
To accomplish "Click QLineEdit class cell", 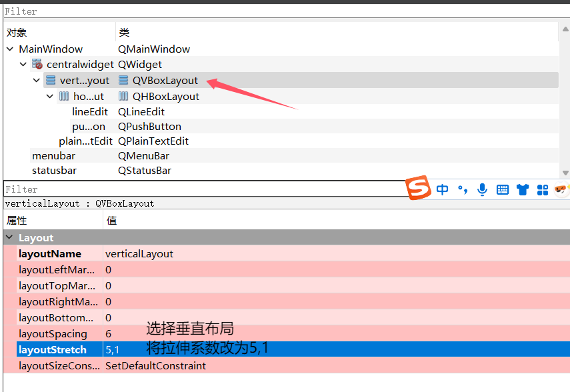I will tap(141, 111).
